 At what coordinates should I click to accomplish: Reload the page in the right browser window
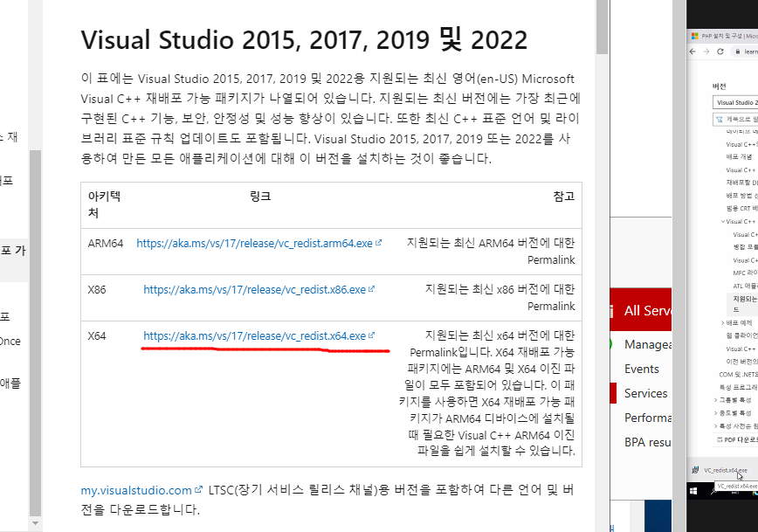(720, 52)
